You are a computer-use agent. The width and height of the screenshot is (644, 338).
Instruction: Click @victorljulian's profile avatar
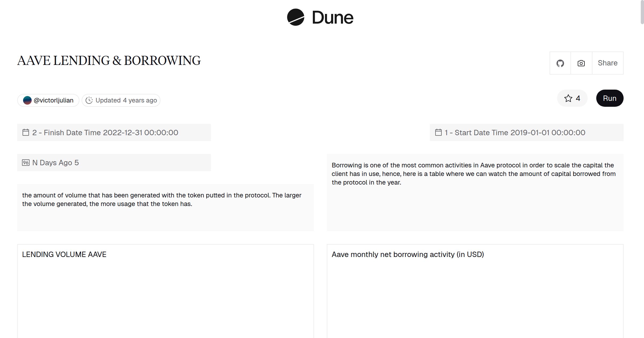tap(28, 100)
